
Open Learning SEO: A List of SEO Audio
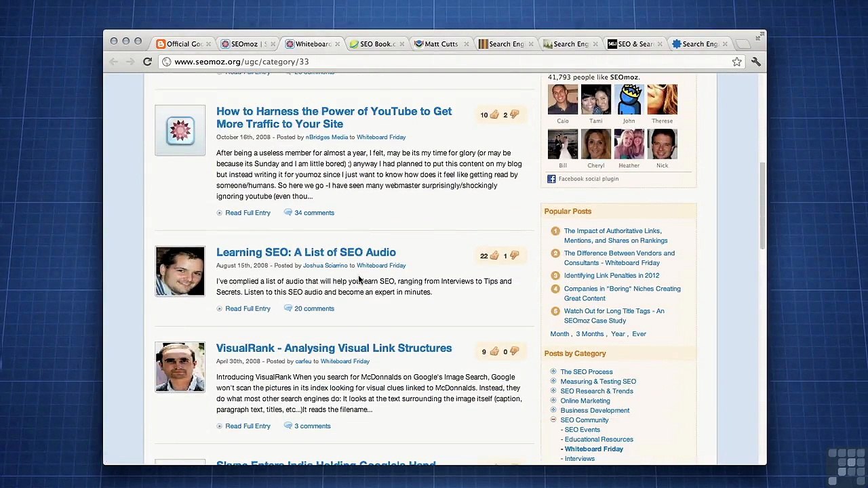[306, 252]
